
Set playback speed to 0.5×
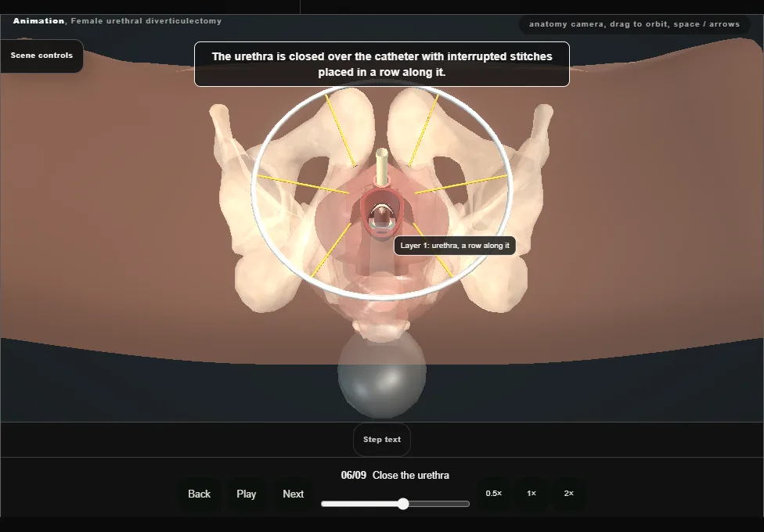pos(494,494)
